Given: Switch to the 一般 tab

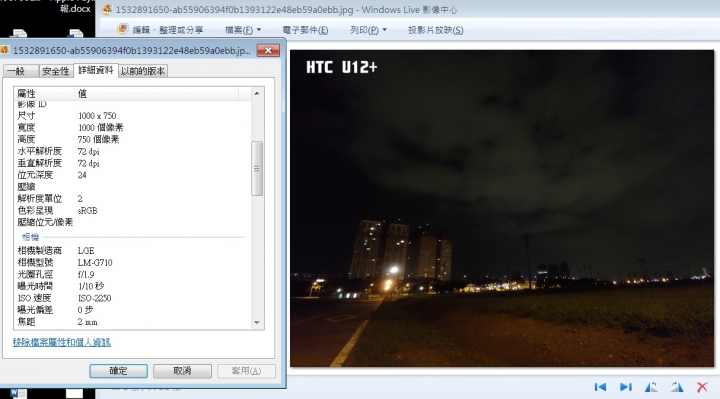Looking at the screenshot, I should [x=21, y=71].
